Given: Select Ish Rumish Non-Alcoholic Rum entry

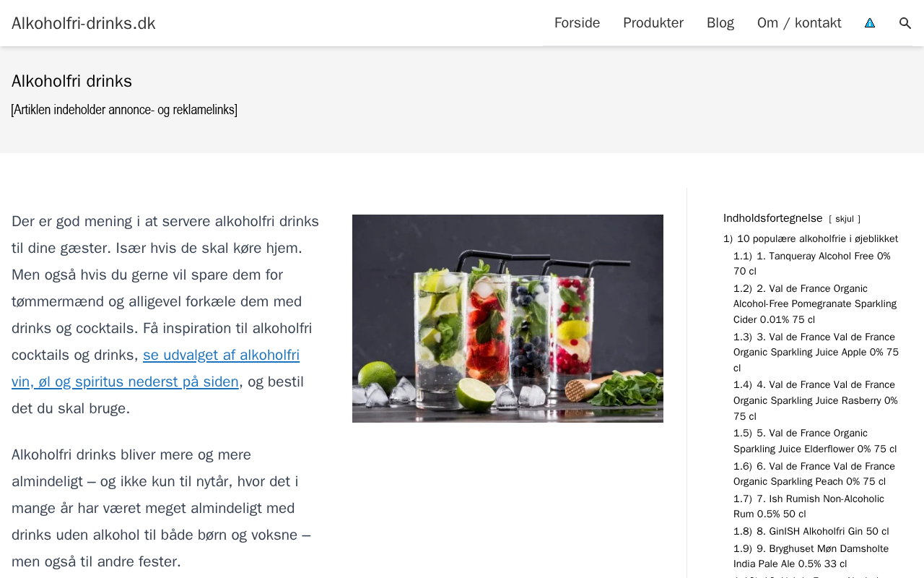Looking at the screenshot, I should (x=808, y=506).
